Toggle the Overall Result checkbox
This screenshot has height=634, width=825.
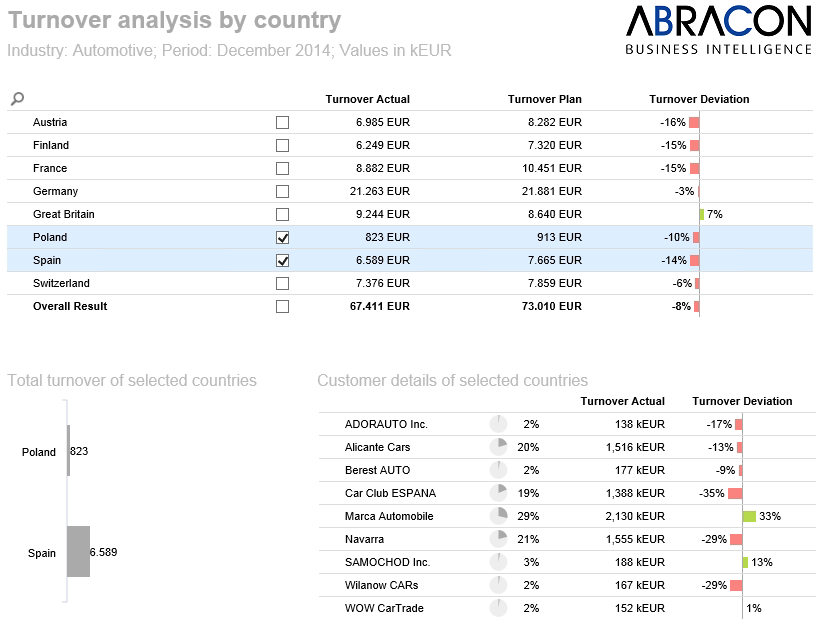click(x=282, y=306)
